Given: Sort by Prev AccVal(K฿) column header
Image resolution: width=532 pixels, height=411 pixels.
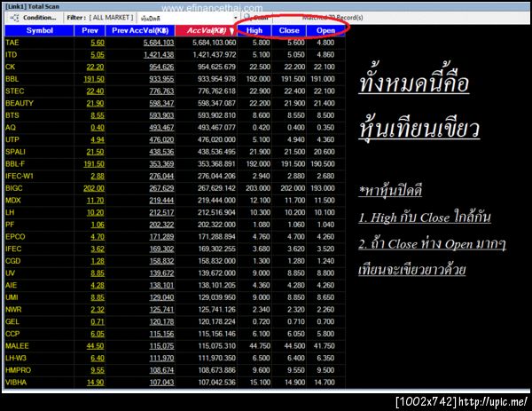Looking at the screenshot, I should pyautogui.click(x=140, y=30).
